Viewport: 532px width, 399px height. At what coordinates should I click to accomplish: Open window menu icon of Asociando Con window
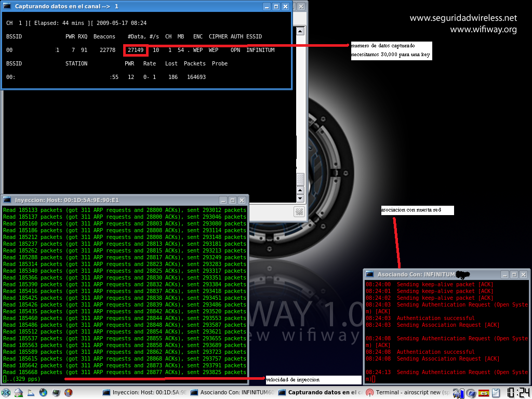pyautogui.click(x=369, y=274)
